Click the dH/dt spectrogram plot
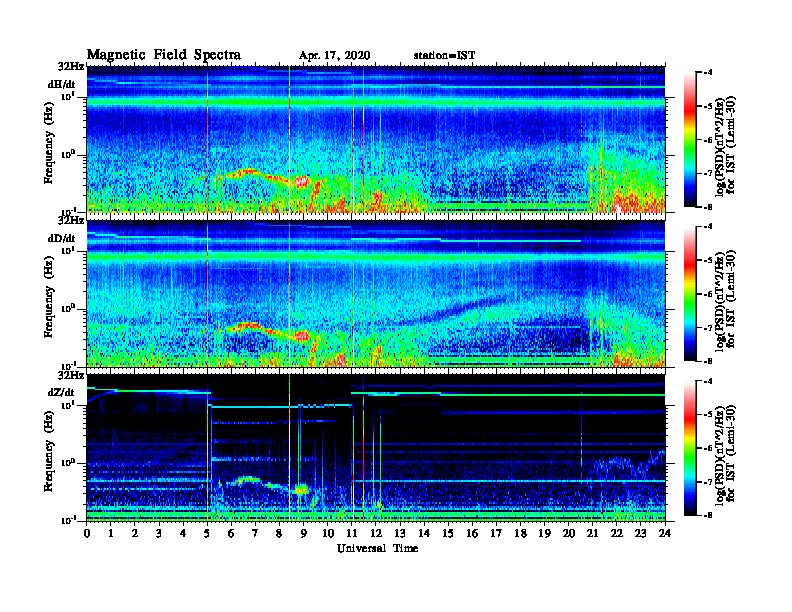The height and width of the screenshot is (612, 792). pos(376,139)
